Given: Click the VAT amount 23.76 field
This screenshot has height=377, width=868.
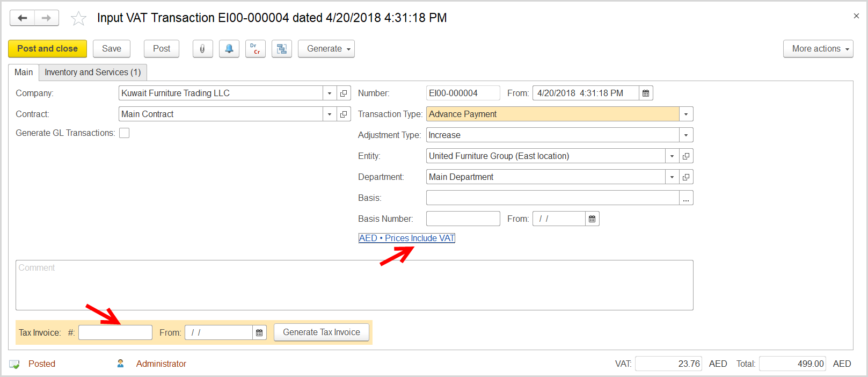Looking at the screenshot, I should [x=668, y=364].
